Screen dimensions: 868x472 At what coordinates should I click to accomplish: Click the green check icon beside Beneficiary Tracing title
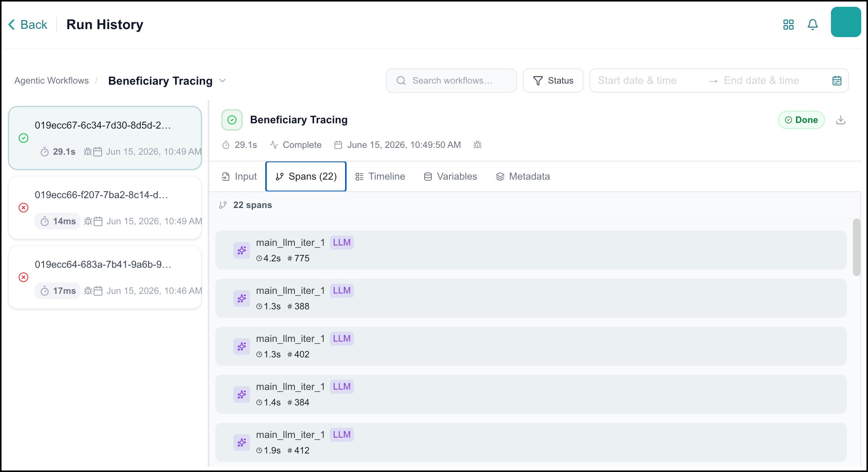[x=232, y=120]
